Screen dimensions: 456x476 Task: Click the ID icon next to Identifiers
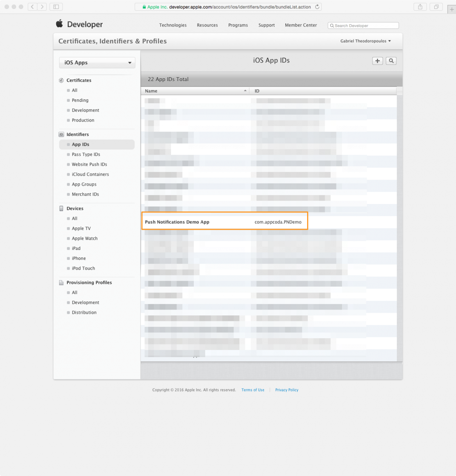(x=61, y=135)
